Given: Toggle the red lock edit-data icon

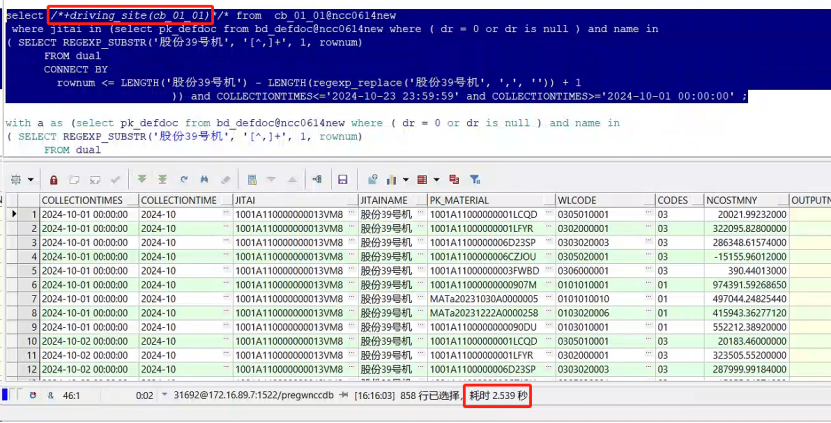Looking at the screenshot, I should [x=54, y=180].
